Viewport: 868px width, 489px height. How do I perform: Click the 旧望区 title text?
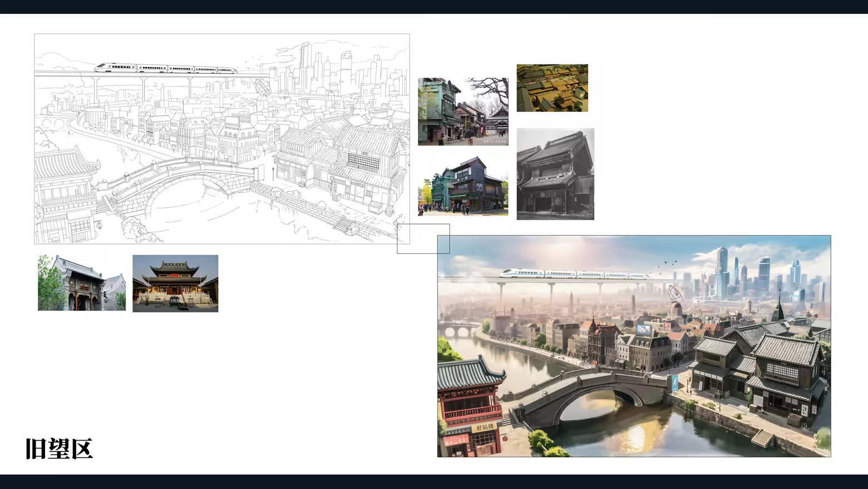tap(59, 449)
